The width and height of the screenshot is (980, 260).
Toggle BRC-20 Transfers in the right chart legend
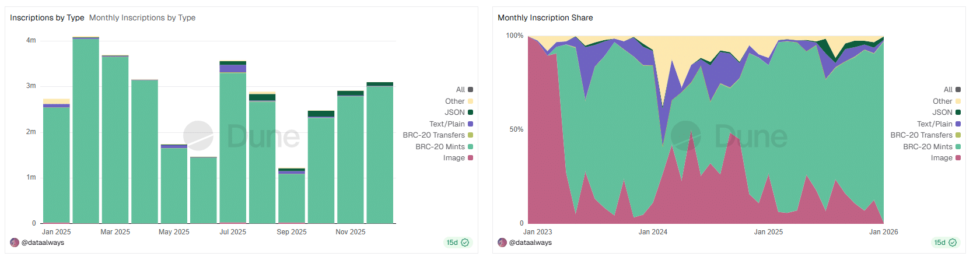921,135
